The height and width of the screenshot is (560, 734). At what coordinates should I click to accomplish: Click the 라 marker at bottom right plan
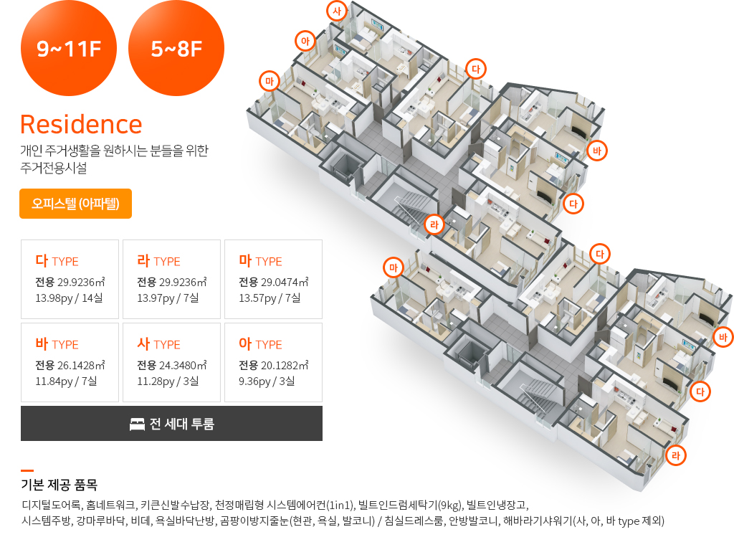tap(675, 455)
